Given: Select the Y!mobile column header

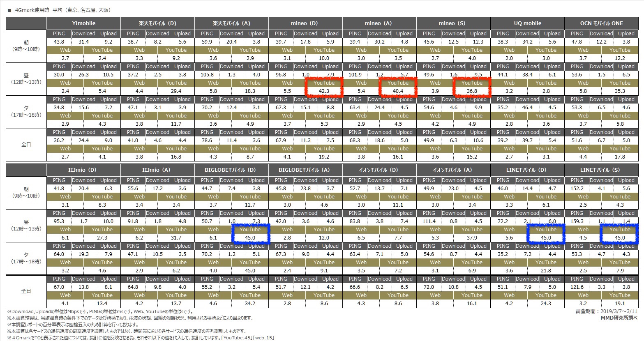Looking at the screenshot, I should [x=83, y=23].
